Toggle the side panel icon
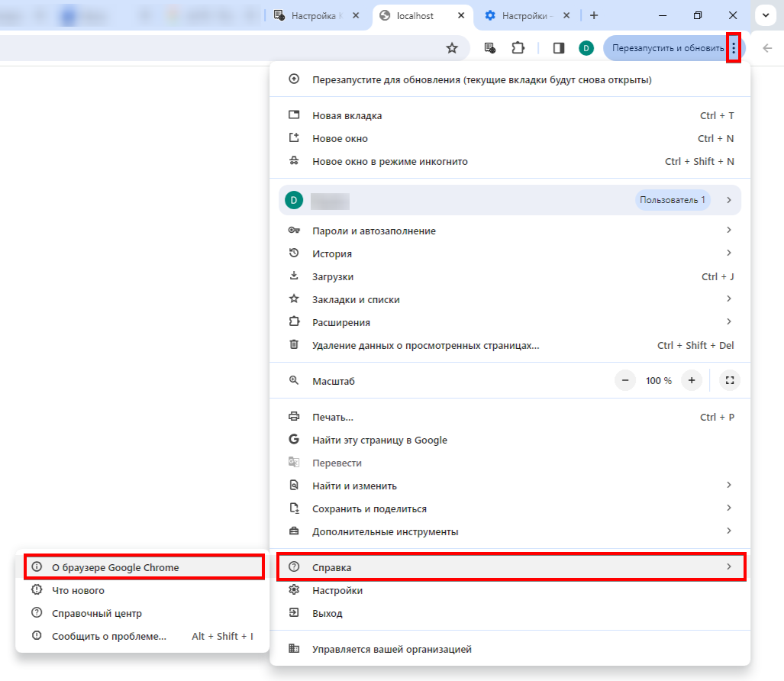 [x=559, y=48]
